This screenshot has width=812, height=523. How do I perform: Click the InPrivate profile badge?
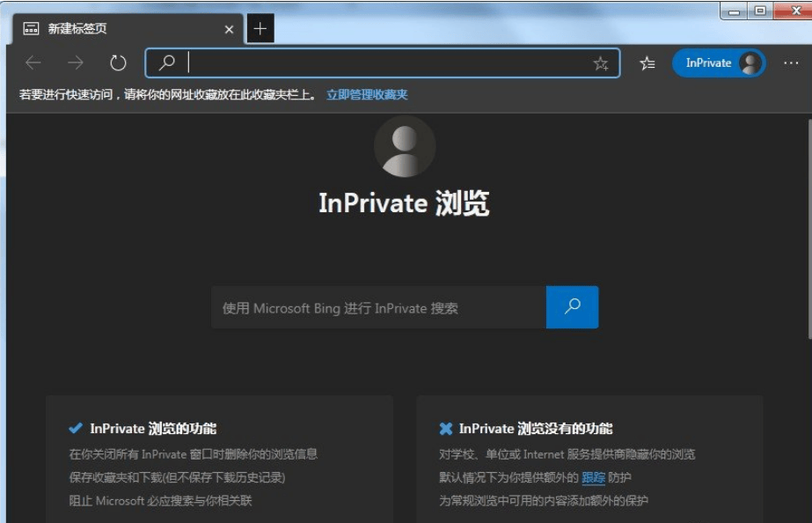click(x=719, y=63)
